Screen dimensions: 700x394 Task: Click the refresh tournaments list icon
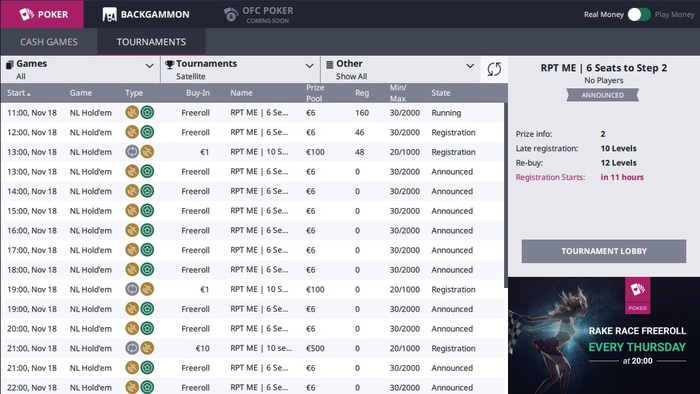(494, 69)
